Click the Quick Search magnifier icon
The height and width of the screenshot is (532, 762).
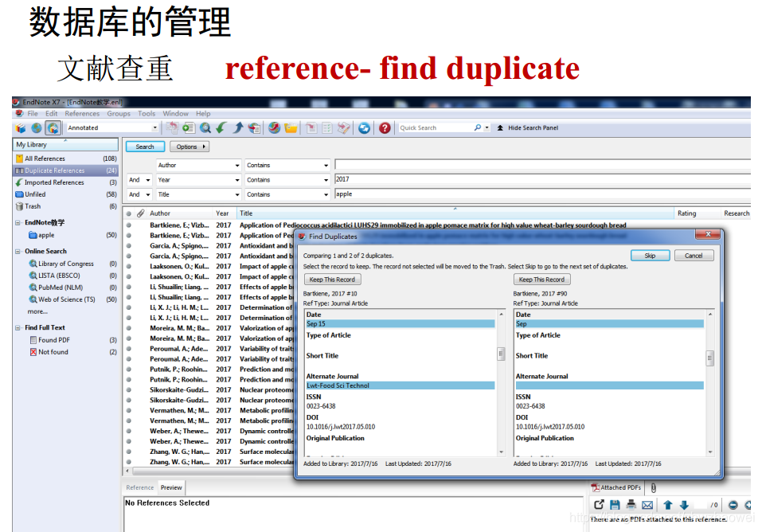tap(478, 127)
